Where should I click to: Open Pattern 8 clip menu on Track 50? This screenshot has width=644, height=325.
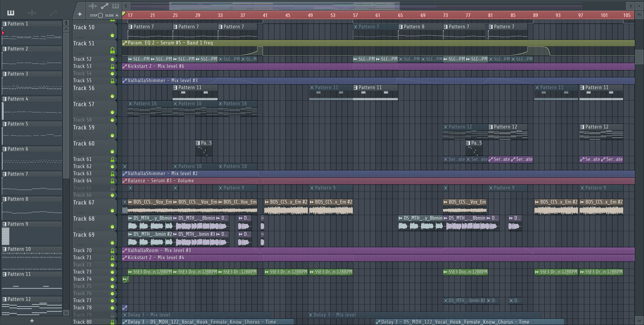point(400,27)
